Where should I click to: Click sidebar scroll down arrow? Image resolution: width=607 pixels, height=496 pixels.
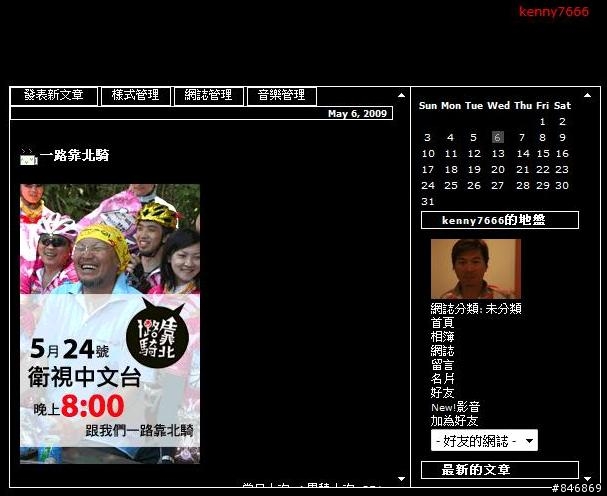tap(587, 479)
